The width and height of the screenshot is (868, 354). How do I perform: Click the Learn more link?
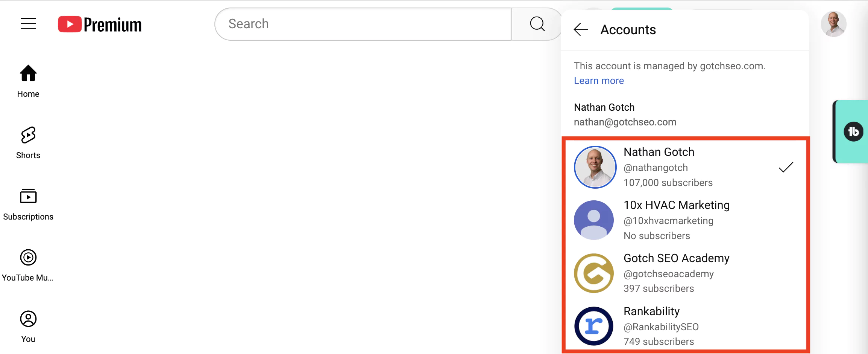tap(599, 81)
